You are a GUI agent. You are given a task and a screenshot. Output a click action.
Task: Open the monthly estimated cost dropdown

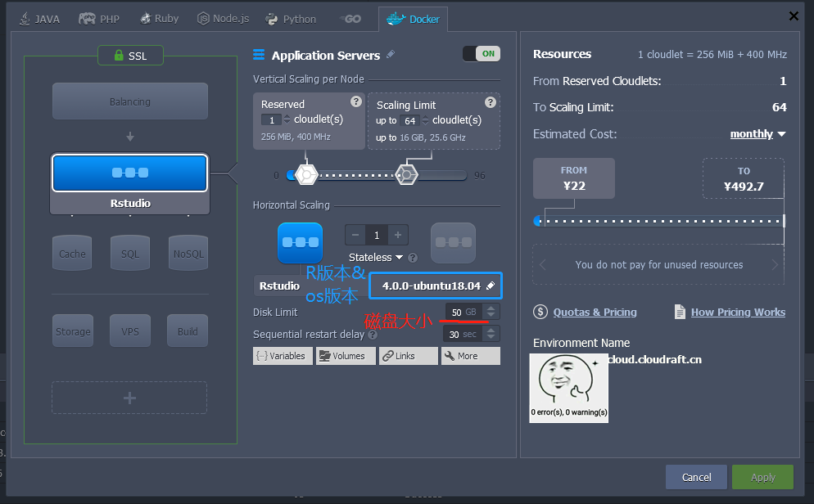(x=757, y=134)
